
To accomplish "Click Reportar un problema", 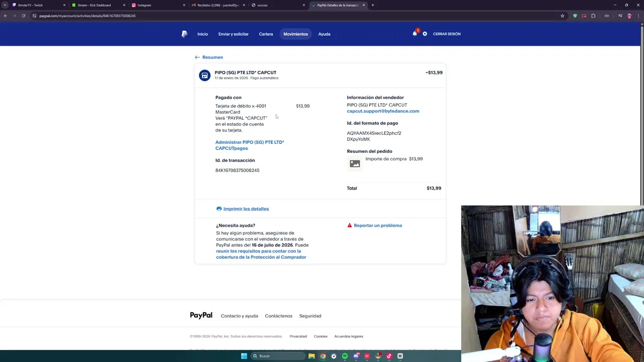I will click(x=378, y=225).
